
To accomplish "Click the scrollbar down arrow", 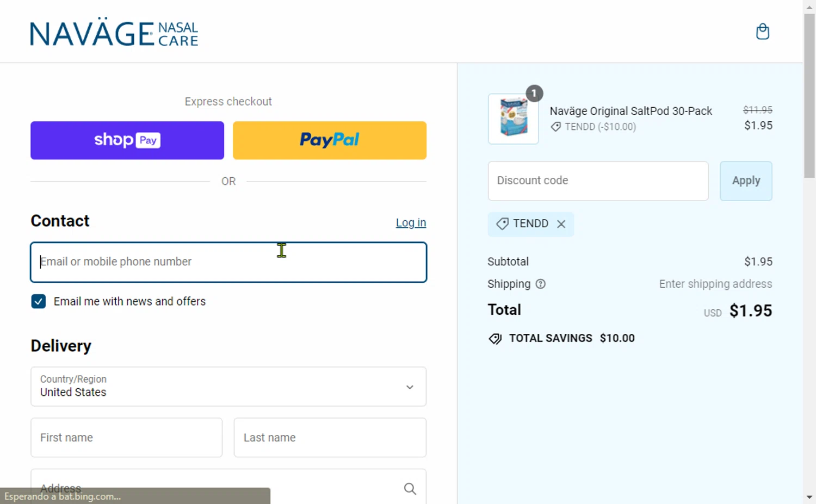I will pyautogui.click(x=809, y=497).
